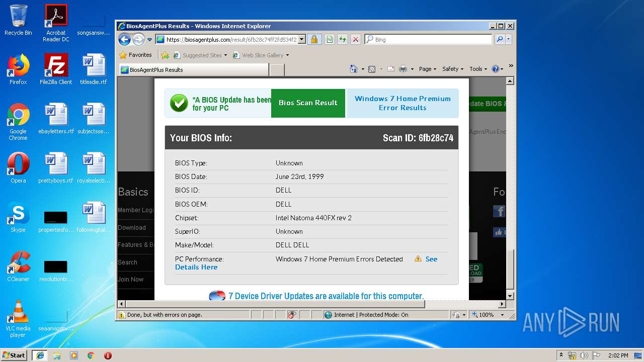Screen dimensions: 644x362
Task: Open the Suggested Sites link
Action: 200,55
